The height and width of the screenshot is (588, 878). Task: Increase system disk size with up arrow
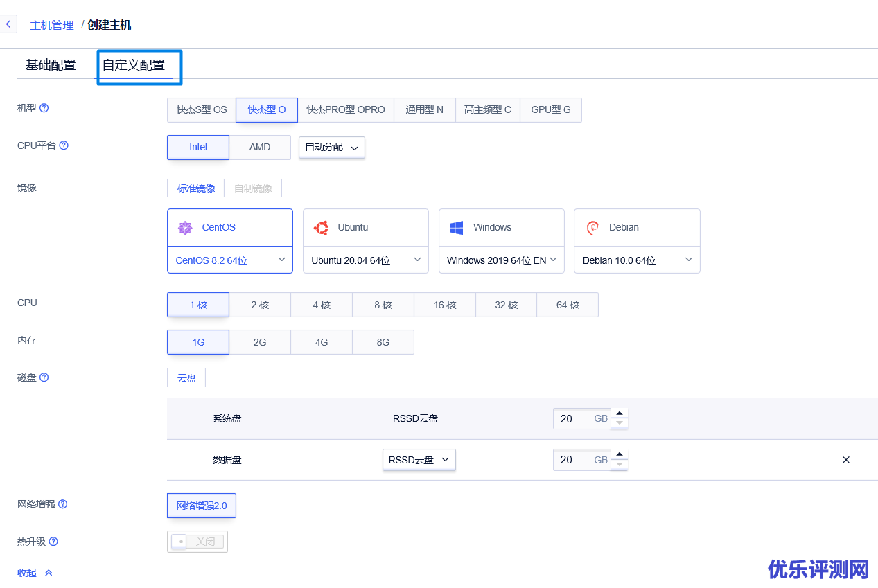click(x=620, y=413)
